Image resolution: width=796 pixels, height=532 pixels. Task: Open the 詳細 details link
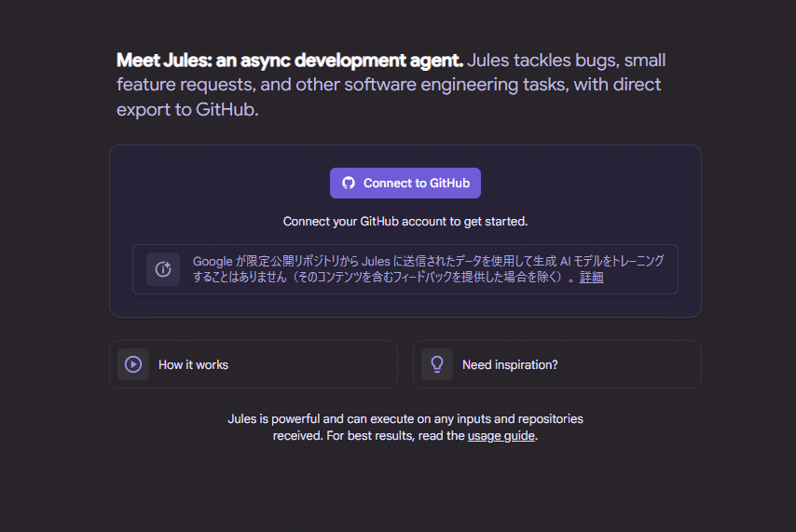tap(592, 277)
